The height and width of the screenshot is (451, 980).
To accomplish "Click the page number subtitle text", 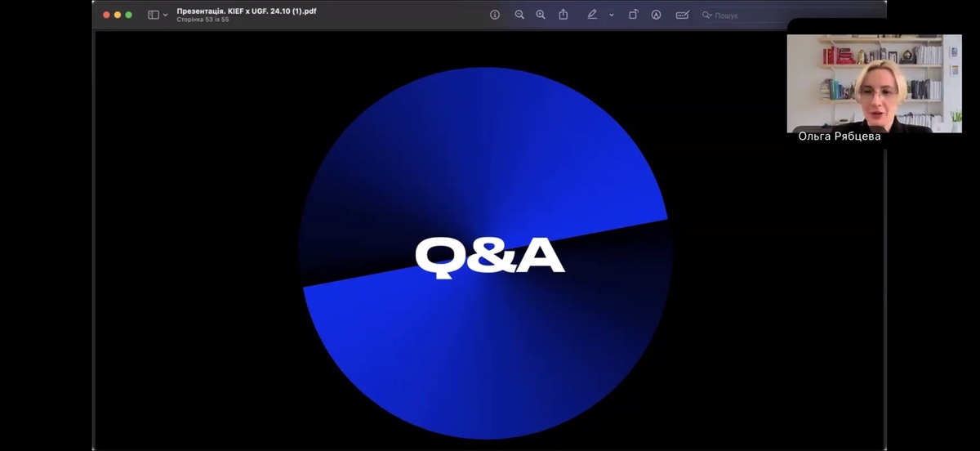I will click(x=203, y=20).
